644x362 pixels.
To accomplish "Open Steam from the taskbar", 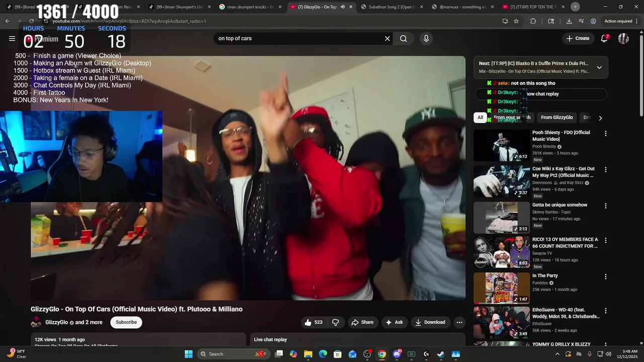I will click(x=441, y=354).
